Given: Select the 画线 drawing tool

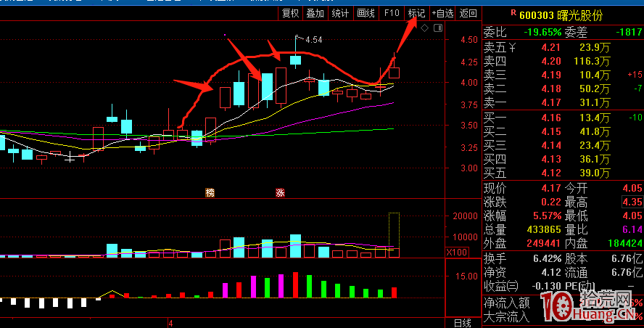Looking at the screenshot, I should pos(366,14).
